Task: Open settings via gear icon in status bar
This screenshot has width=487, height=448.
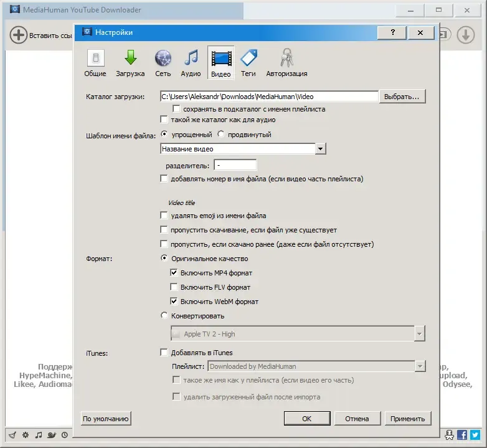Action: point(26,435)
